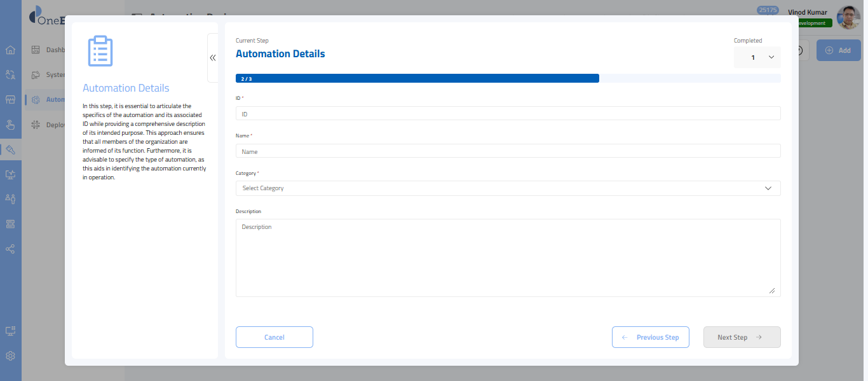Go back with Previous Step button

coord(650,337)
